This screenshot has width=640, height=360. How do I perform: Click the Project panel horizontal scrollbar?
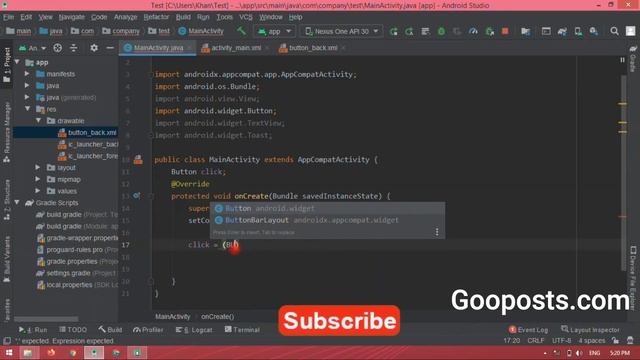click(x=46, y=319)
